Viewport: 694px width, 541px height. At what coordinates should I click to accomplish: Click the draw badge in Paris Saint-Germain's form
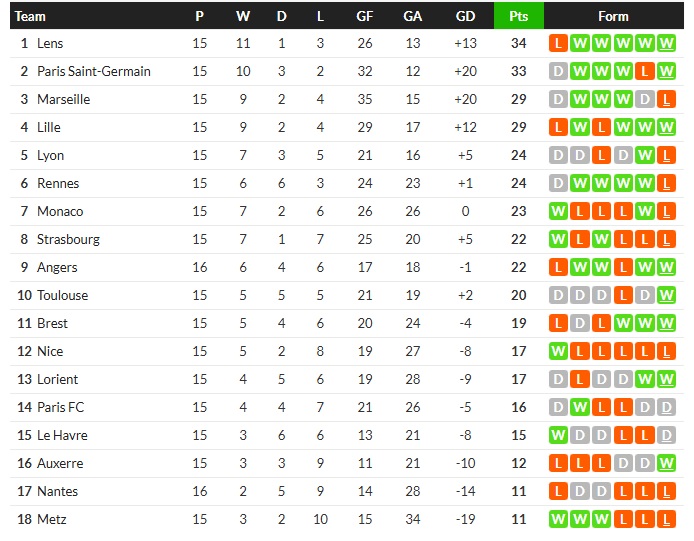[x=558, y=71]
